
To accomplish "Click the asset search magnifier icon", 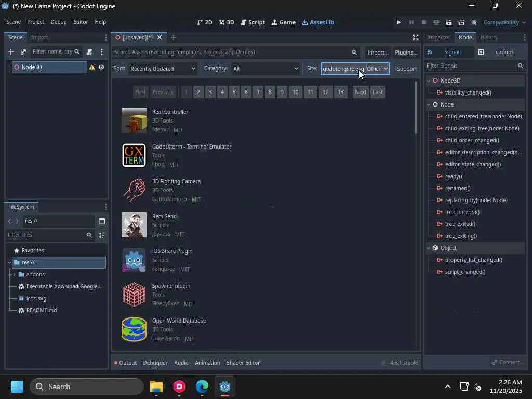I will [354, 52].
